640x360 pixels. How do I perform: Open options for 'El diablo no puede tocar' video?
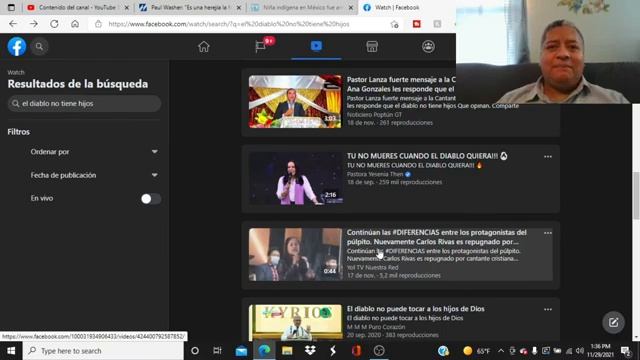point(548,309)
